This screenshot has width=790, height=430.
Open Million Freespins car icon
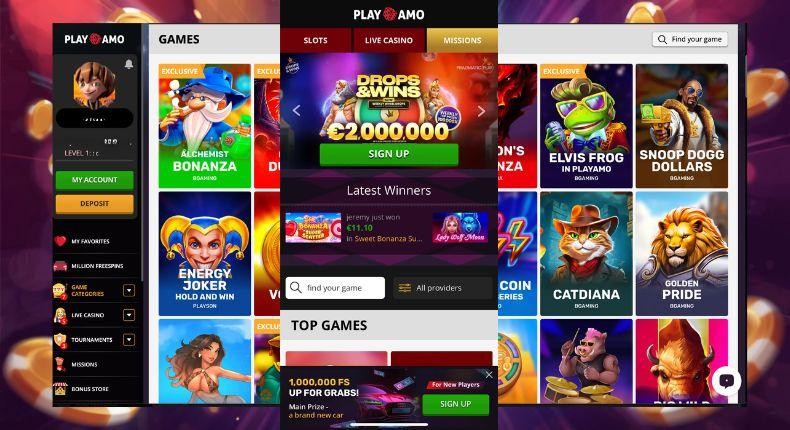[60, 266]
